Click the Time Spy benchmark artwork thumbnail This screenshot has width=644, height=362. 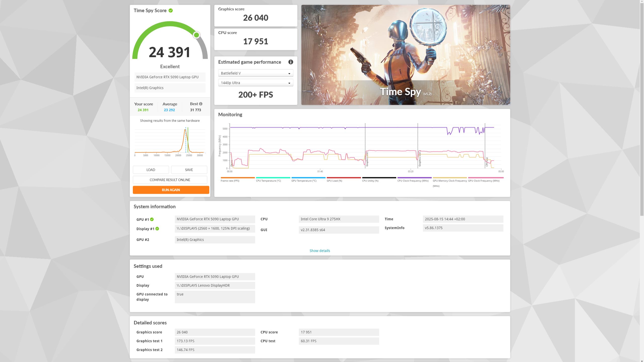click(406, 55)
